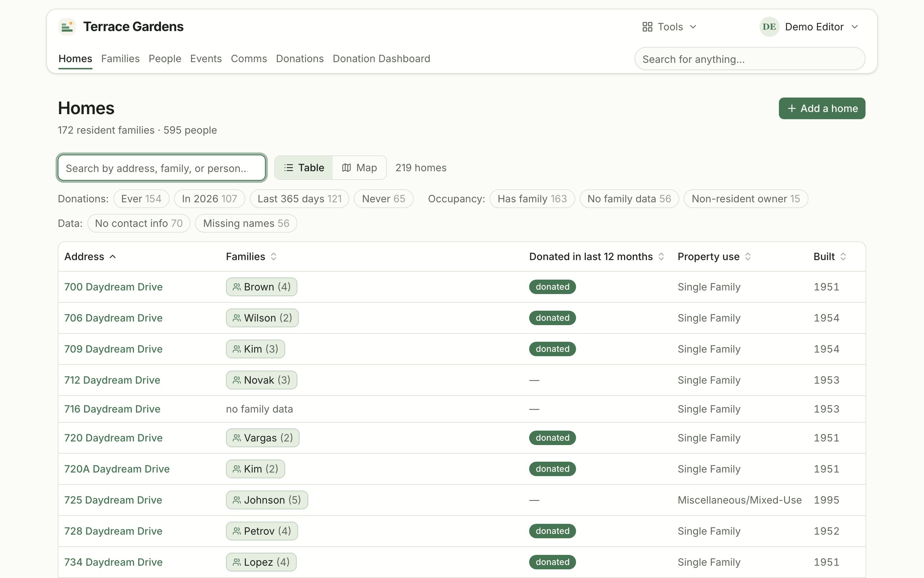Toggle the Missing names filter
924x578 pixels.
tap(246, 223)
